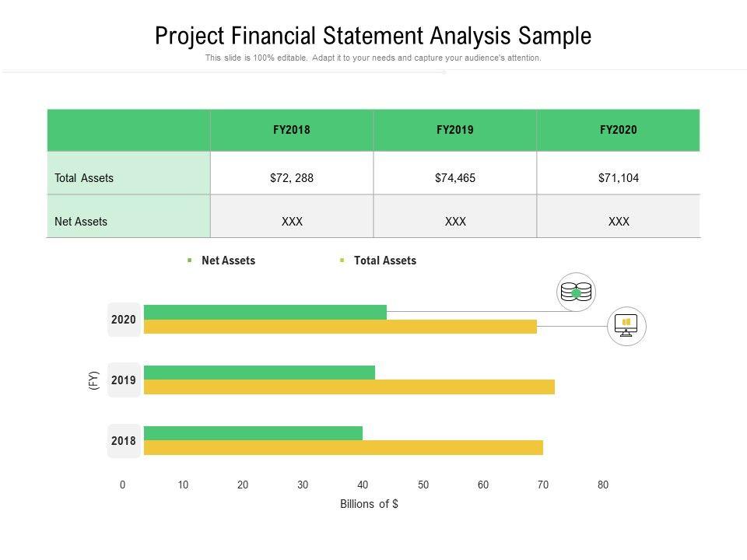Select the $74,465 table cell
The height and width of the screenshot is (560, 747).
click(x=455, y=178)
